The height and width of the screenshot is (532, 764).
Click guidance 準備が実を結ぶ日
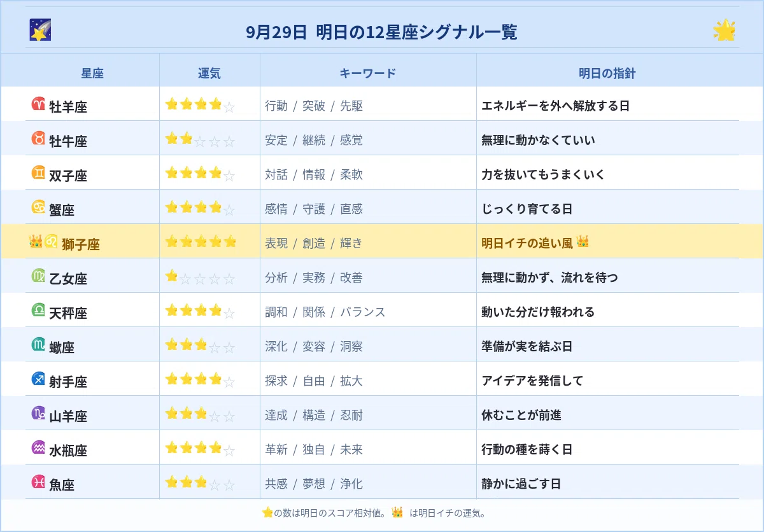(527, 346)
